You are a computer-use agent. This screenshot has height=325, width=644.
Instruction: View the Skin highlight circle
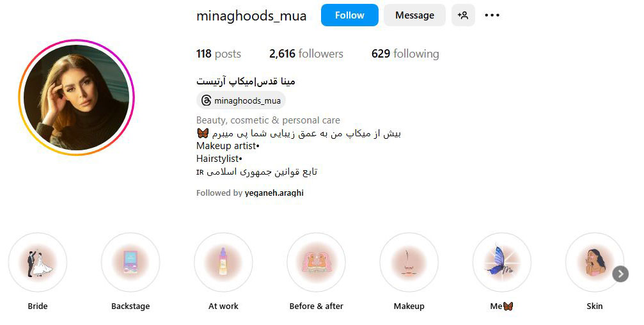pyautogui.click(x=595, y=262)
